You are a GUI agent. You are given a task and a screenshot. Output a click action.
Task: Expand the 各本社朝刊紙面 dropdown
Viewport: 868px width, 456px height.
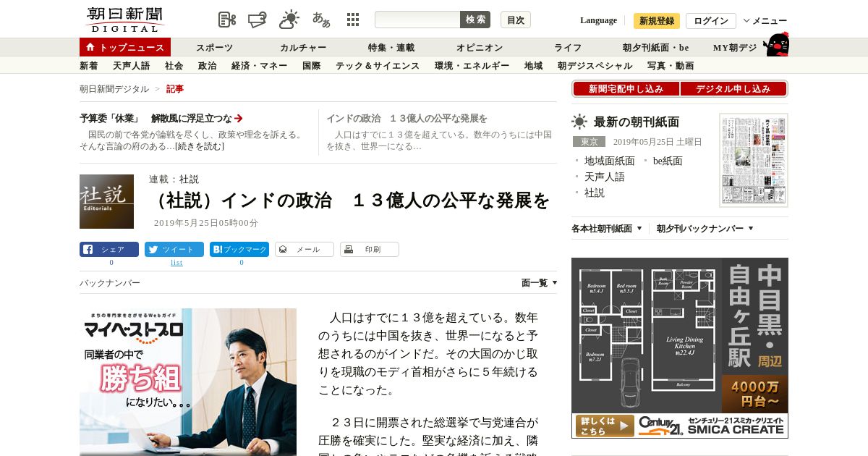pos(607,228)
